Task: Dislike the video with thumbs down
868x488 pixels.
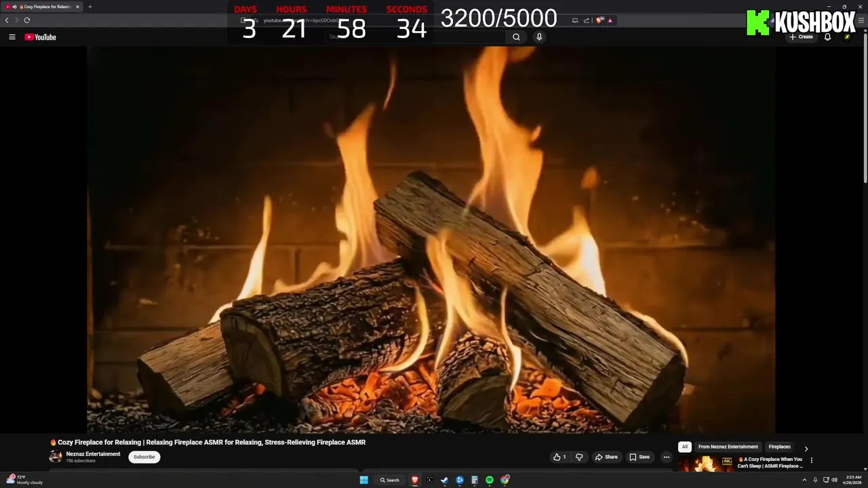Action: [579, 457]
